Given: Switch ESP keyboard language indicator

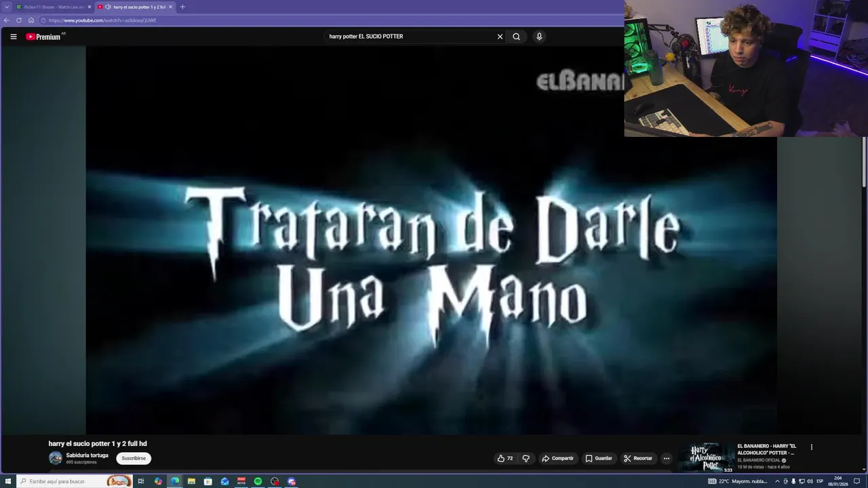Looking at the screenshot, I should click(820, 481).
